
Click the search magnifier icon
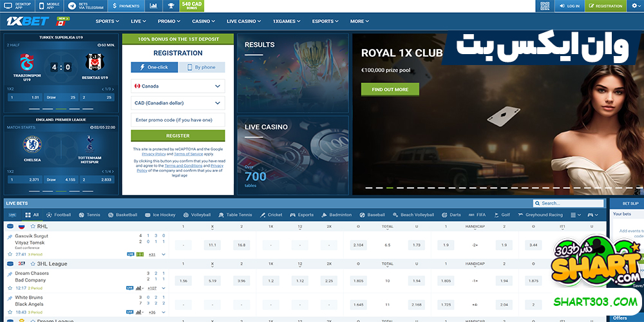[x=537, y=204]
